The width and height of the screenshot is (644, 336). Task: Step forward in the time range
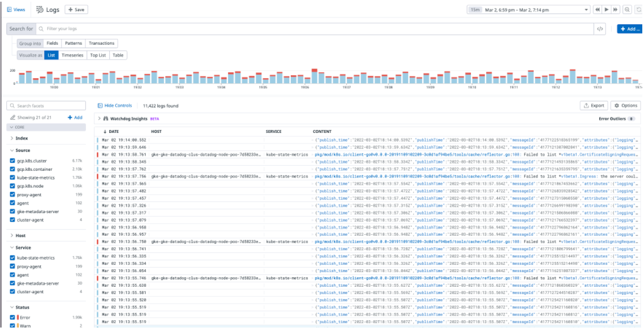coord(615,10)
